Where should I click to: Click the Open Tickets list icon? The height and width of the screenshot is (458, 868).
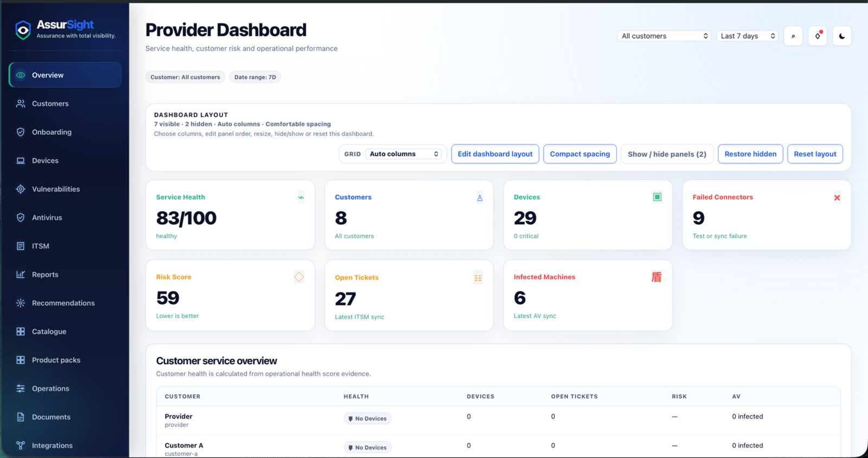coord(478,278)
